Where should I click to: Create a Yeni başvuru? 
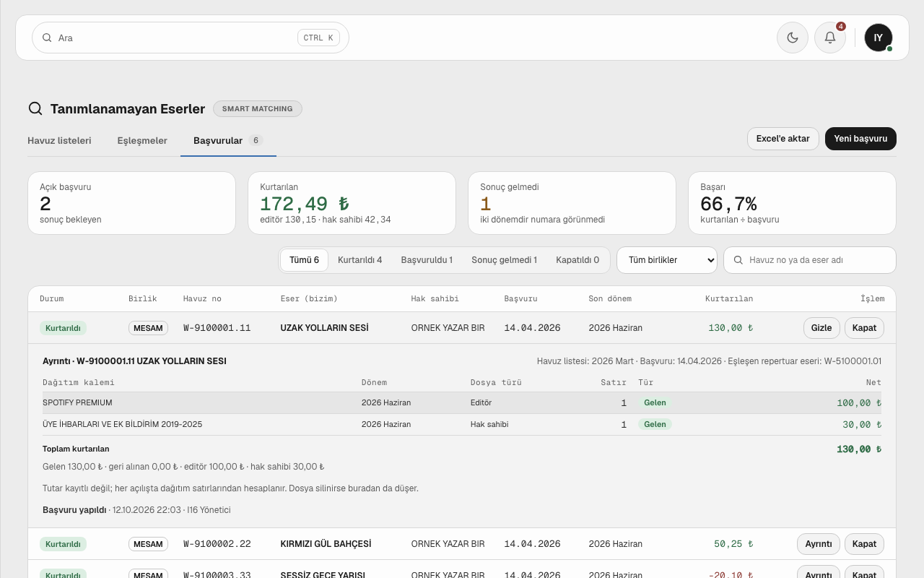[x=860, y=139]
